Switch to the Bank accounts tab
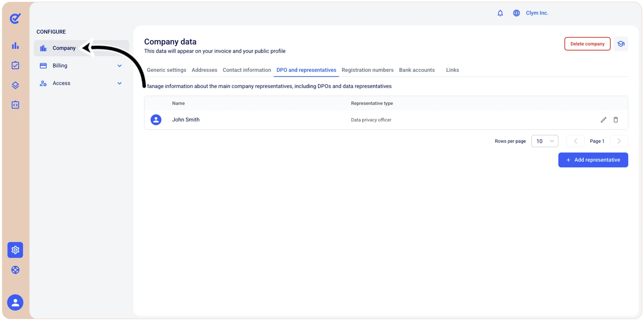The height and width of the screenshot is (321, 644). tap(417, 70)
